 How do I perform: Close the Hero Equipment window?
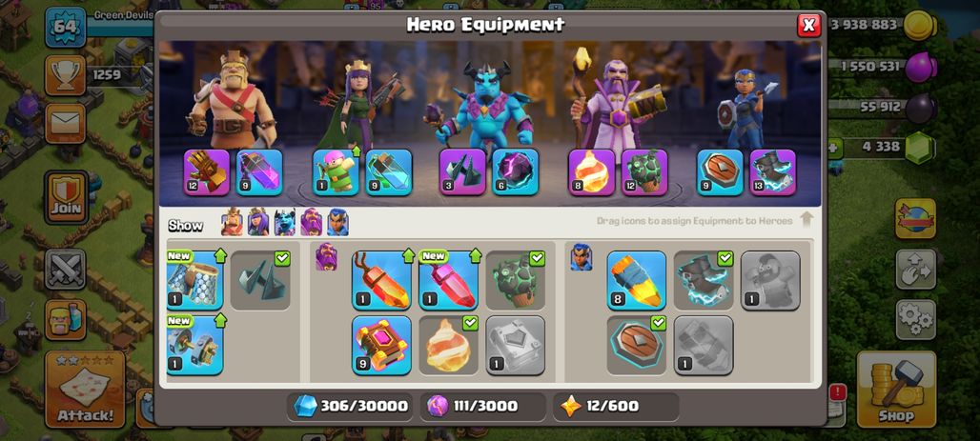pyautogui.click(x=808, y=25)
